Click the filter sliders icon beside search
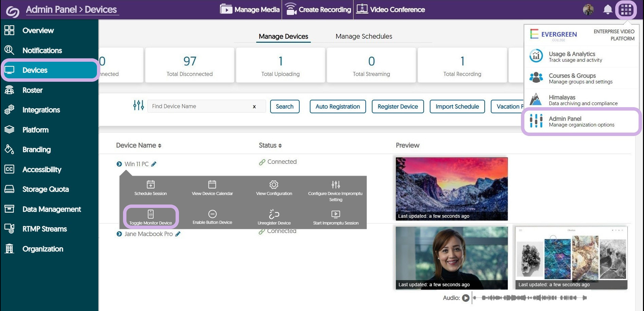This screenshot has width=644, height=311. pyautogui.click(x=138, y=105)
